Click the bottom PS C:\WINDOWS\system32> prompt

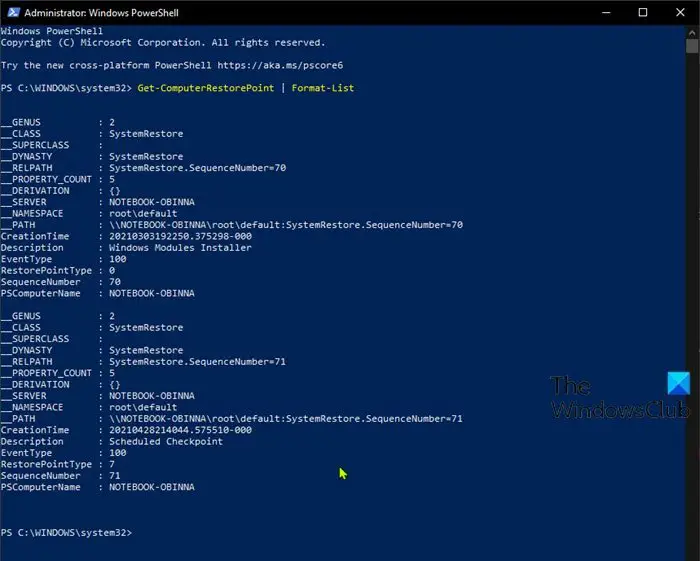67,533
